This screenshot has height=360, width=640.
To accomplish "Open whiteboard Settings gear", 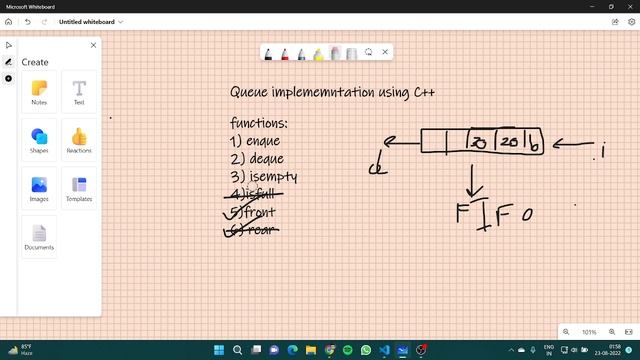I will click(631, 22).
